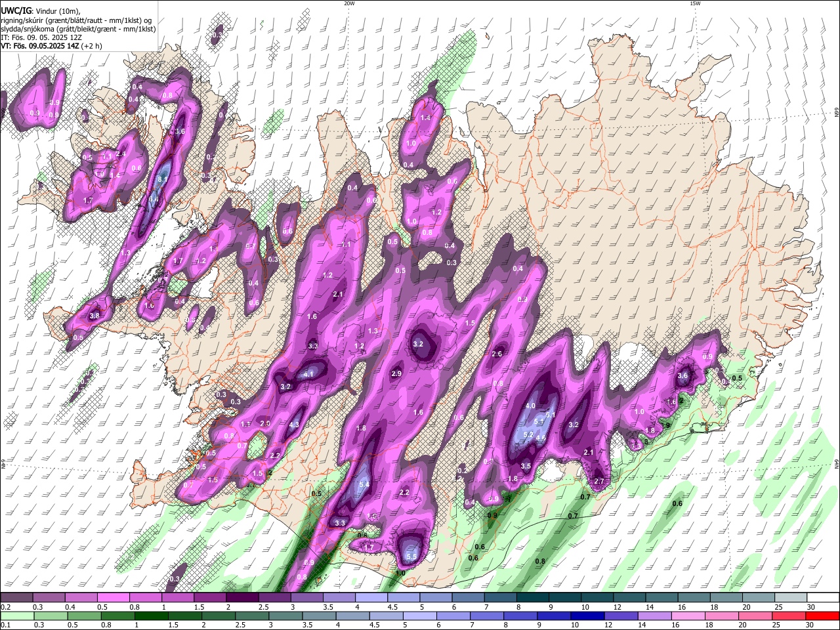
Task: Click the lower legend swatch between 20 and 25
Action: (755, 616)
